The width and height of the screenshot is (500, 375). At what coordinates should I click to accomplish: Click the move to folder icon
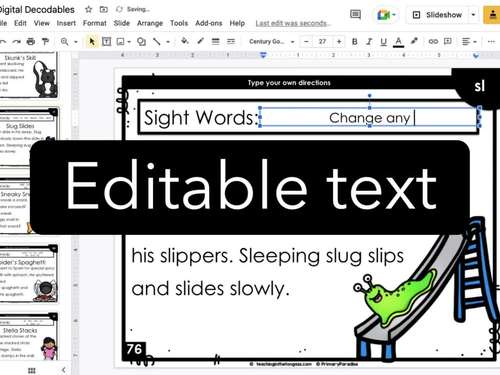pos(104,9)
